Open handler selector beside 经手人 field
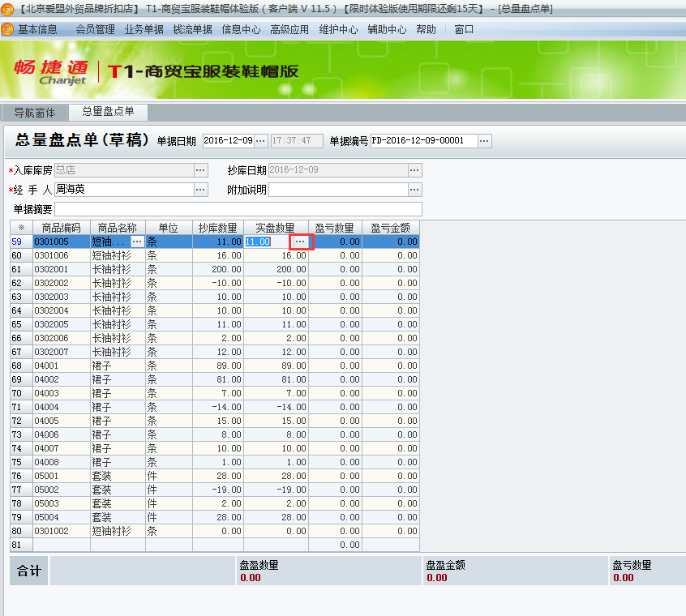The height and width of the screenshot is (616, 686). pos(201,190)
